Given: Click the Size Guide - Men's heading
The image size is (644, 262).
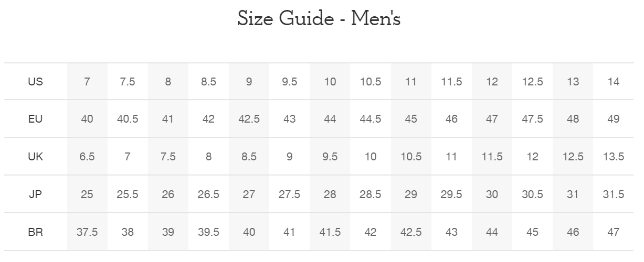Looking at the screenshot, I should coord(319,19).
